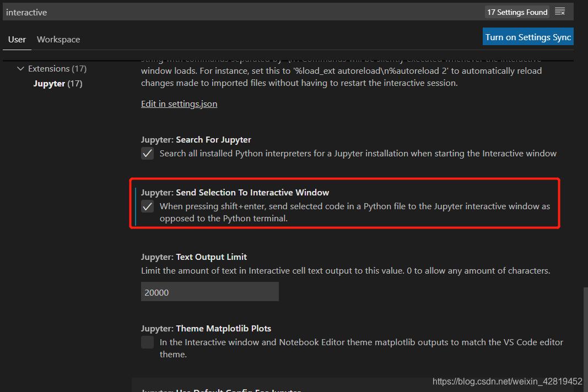This screenshot has width=588, height=392.
Task: Switch to the Workspace settings tab
Action: pos(58,39)
